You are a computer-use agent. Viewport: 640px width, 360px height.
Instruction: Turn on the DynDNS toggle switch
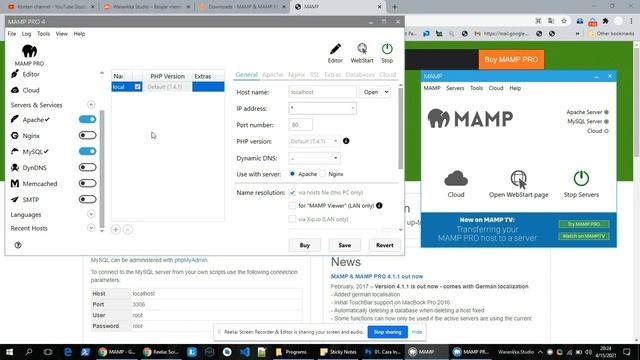pyautogui.click(x=87, y=167)
